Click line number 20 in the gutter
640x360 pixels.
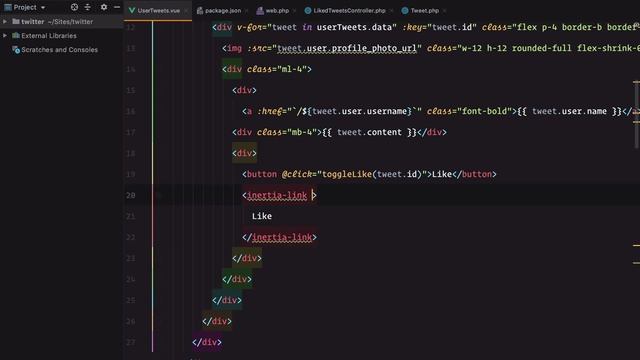click(x=131, y=196)
